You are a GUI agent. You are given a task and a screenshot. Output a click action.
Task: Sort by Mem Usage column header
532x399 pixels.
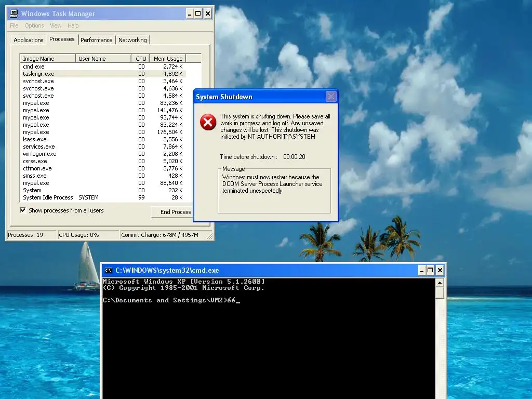[168, 59]
